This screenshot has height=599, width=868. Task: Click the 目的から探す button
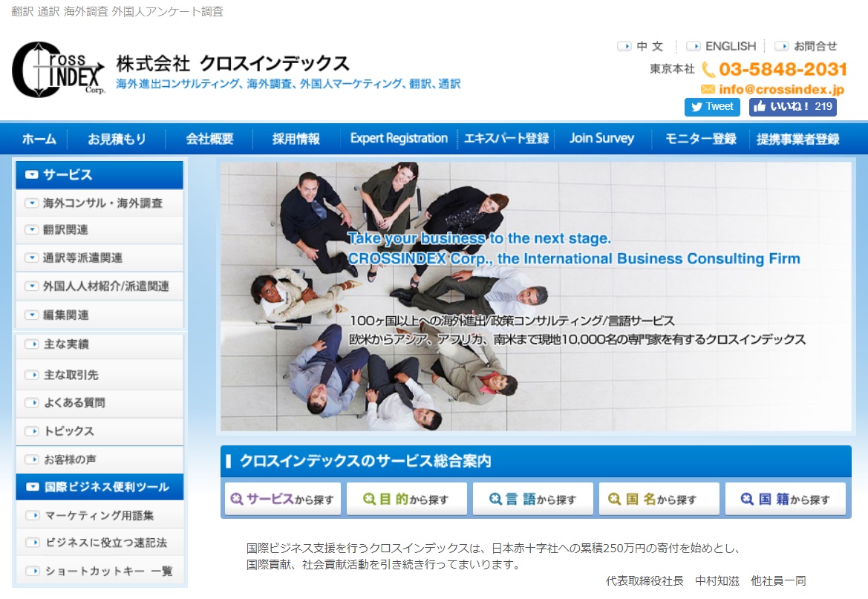pos(407,499)
